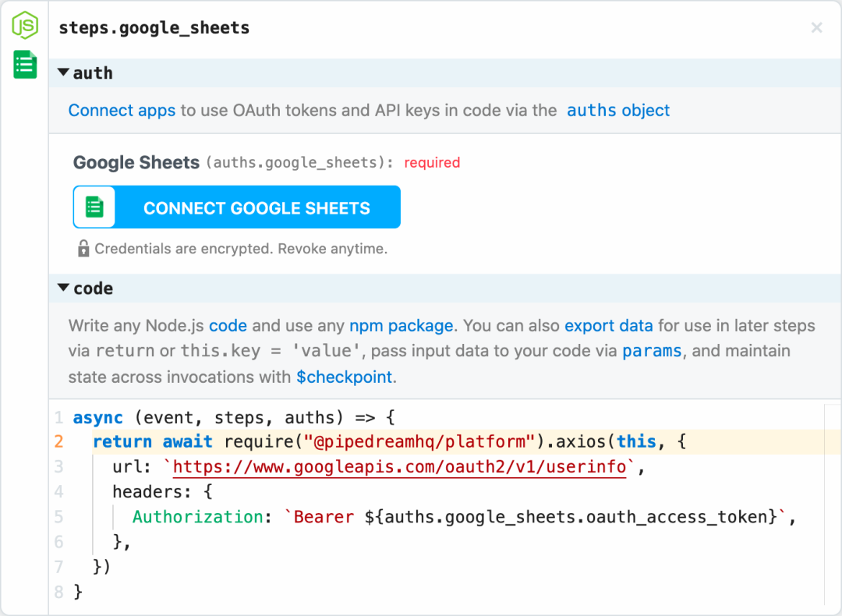
Task: Open the auths object link
Action: click(x=618, y=111)
